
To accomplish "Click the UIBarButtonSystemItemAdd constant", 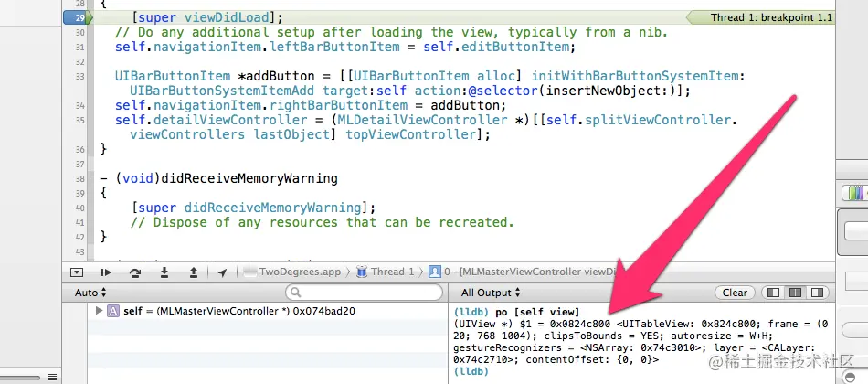I will [x=222, y=91].
